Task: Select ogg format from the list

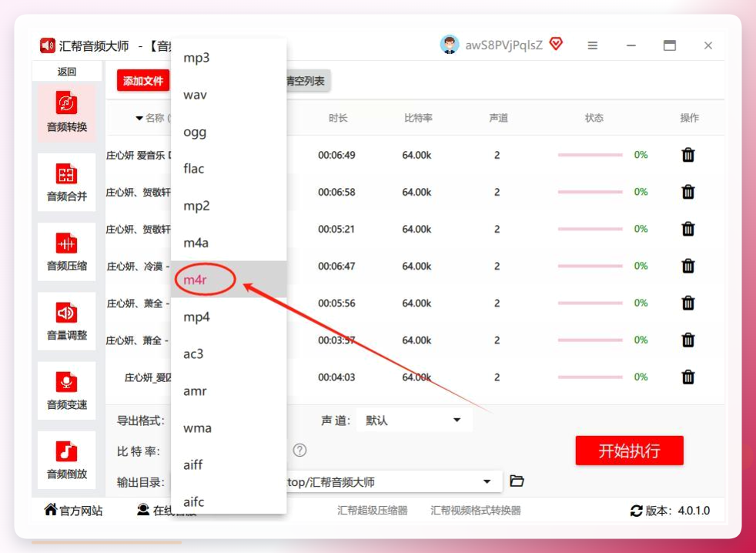Action: pyautogui.click(x=229, y=132)
